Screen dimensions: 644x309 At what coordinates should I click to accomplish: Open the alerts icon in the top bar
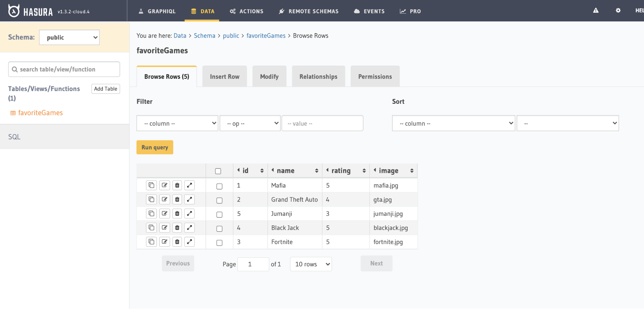tap(595, 10)
